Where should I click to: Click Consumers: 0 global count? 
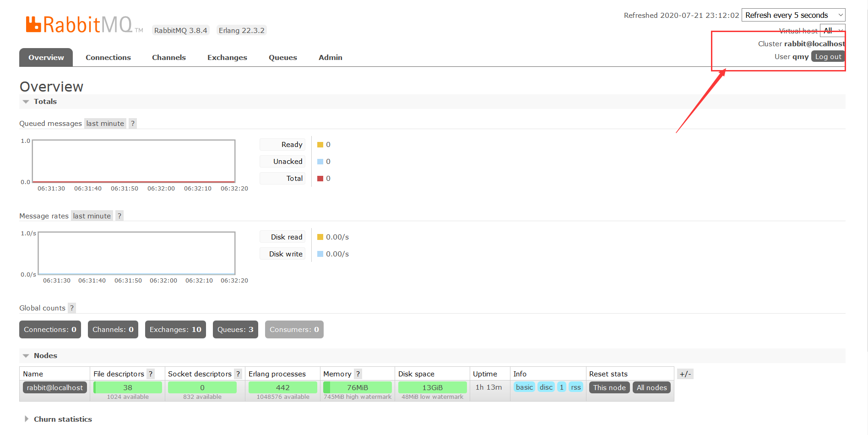click(294, 330)
